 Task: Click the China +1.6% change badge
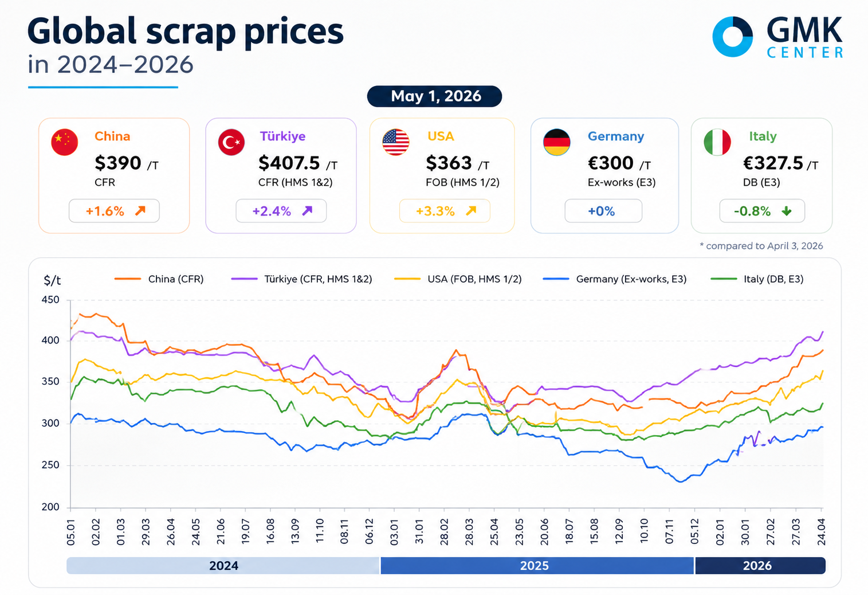tap(114, 211)
